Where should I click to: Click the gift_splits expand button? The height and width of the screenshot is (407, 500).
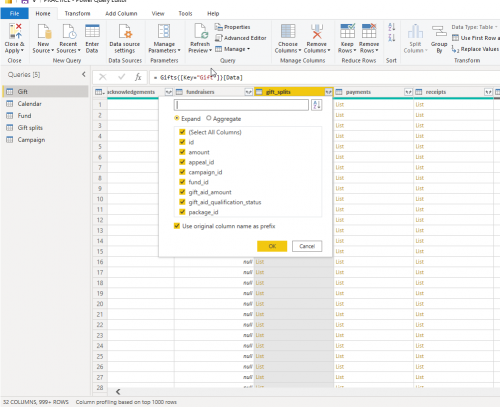coord(328,92)
